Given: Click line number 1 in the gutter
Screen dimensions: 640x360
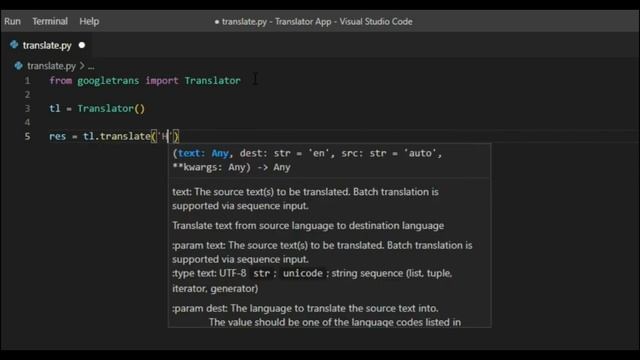Looking at the screenshot, I should (x=27, y=81).
